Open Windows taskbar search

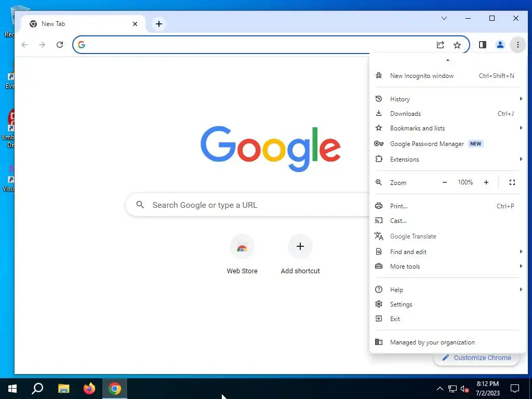pos(37,389)
